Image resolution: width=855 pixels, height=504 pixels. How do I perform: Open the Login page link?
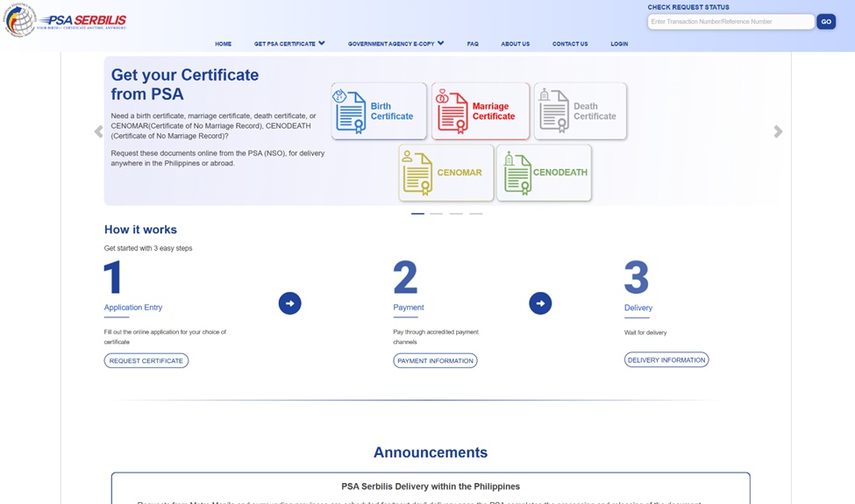coord(619,44)
